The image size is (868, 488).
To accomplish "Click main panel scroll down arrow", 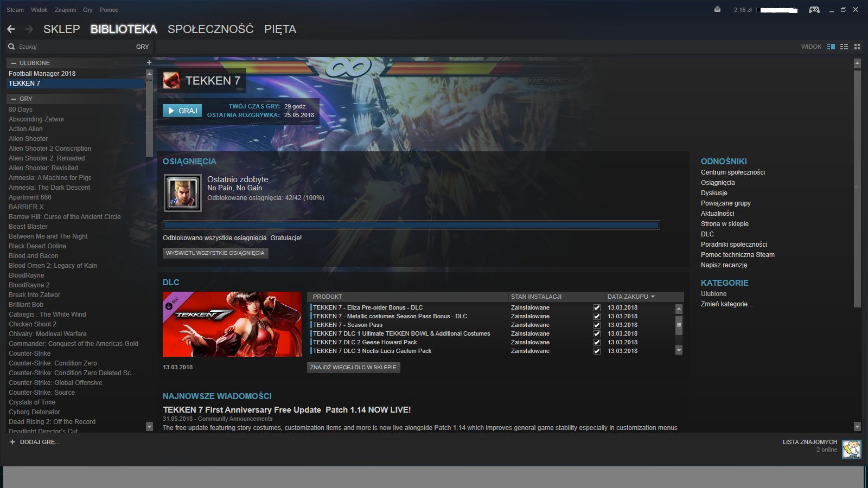I will pyautogui.click(x=857, y=427).
